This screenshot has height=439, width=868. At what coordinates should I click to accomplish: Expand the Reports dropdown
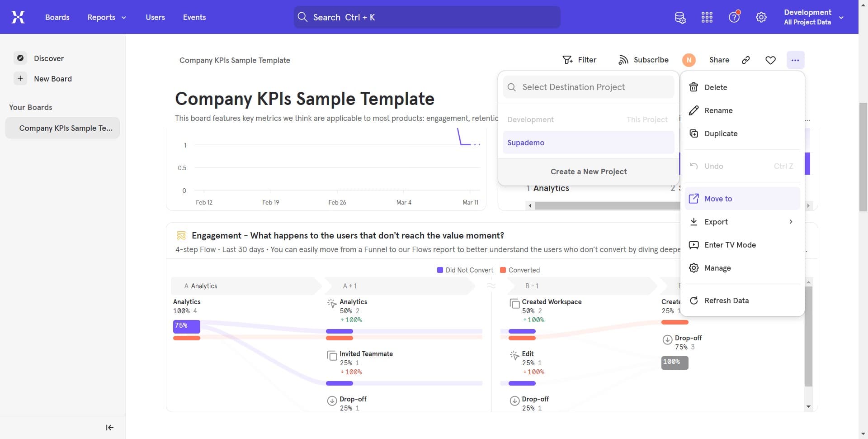[x=106, y=17]
